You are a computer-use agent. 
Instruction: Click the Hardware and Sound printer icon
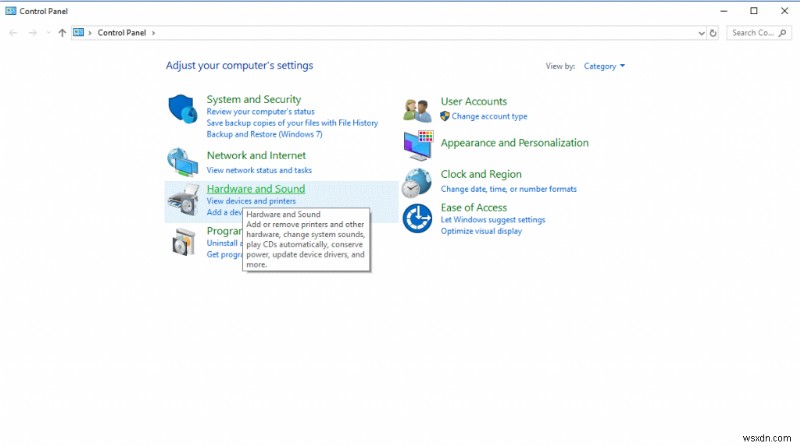182,201
